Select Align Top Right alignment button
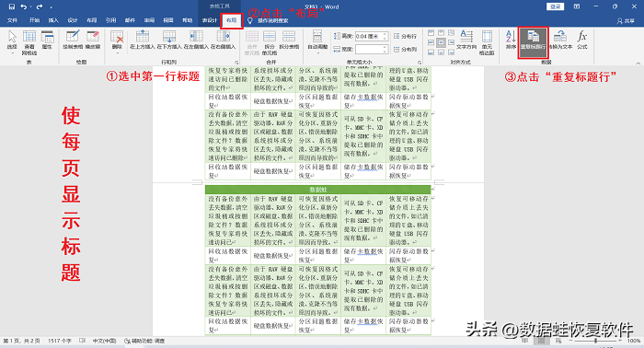The width and height of the screenshot is (644, 348). [x=451, y=33]
